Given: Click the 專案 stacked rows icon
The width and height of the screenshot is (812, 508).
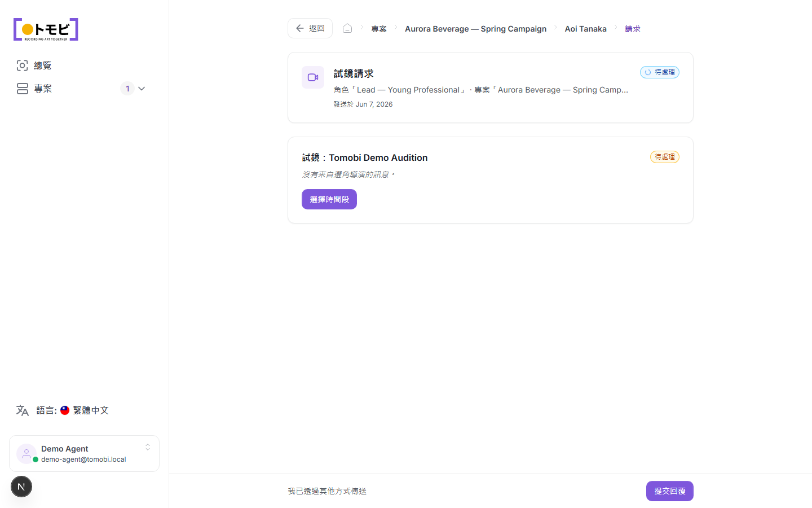Looking at the screenshot, I should point(22,89).
